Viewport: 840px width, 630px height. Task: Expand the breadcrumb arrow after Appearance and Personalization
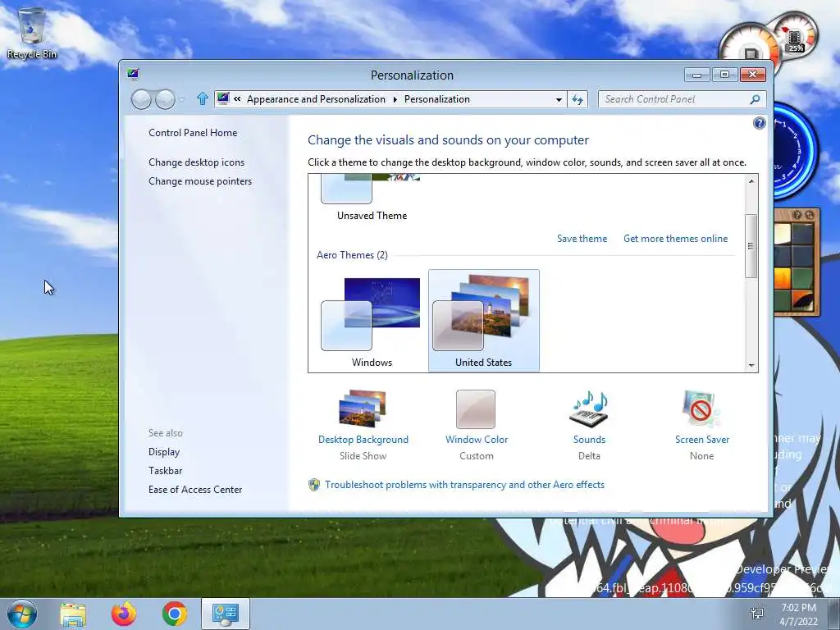395,99
